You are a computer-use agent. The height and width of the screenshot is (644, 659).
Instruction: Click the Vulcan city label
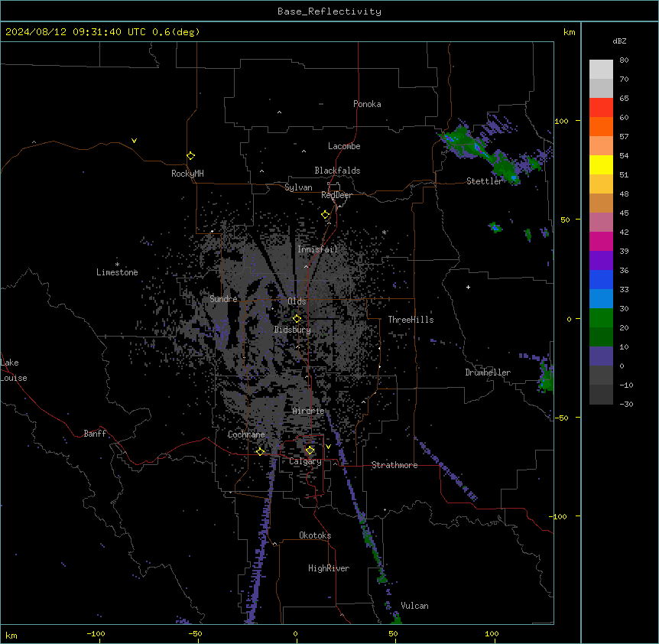[x=415, y=606]
